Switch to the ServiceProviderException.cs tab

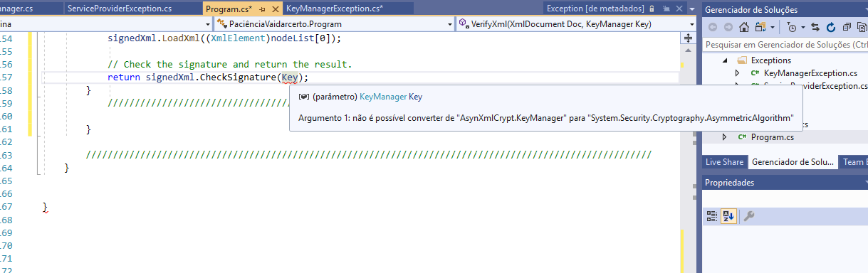(120, 9)
